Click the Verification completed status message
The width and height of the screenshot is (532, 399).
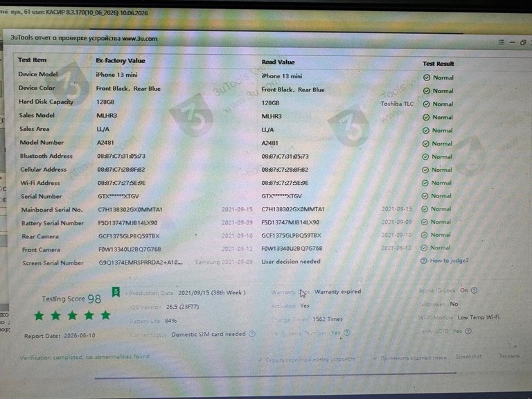click(x=85, y=357)
